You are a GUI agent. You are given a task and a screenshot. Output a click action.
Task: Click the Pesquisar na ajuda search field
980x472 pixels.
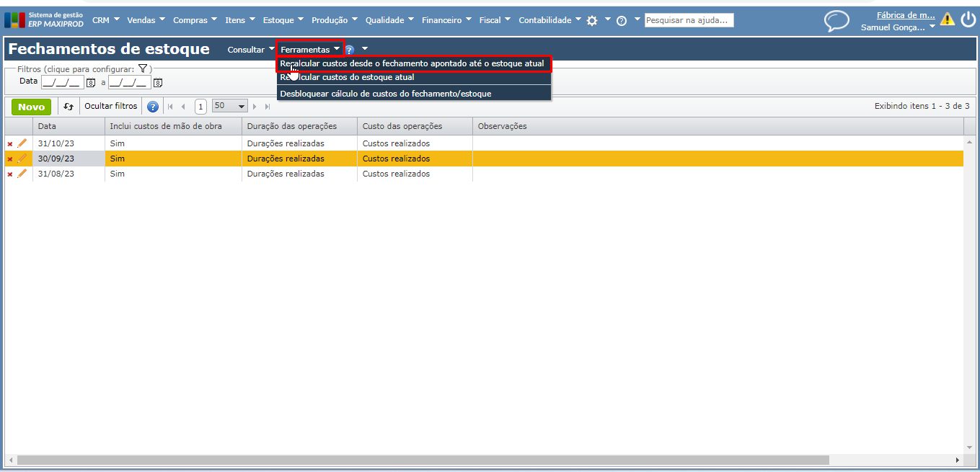point(689,21)
